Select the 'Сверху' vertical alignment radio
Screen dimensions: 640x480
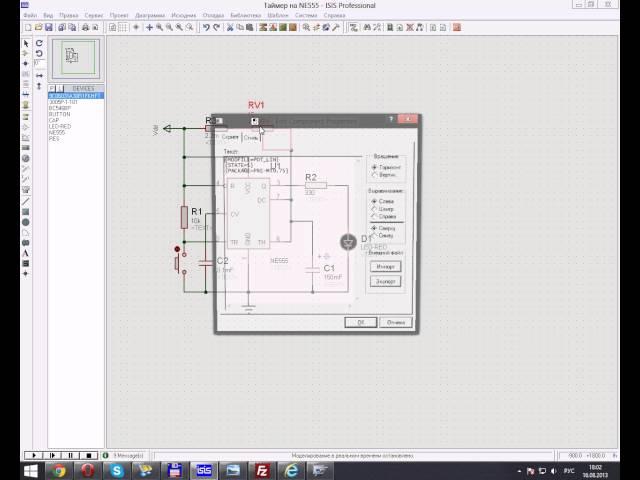coord(374,228)
